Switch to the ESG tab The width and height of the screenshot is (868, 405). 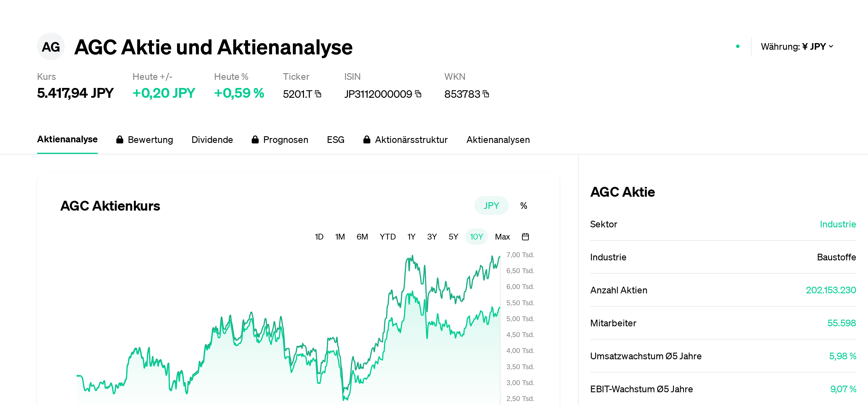coord(335,139)
